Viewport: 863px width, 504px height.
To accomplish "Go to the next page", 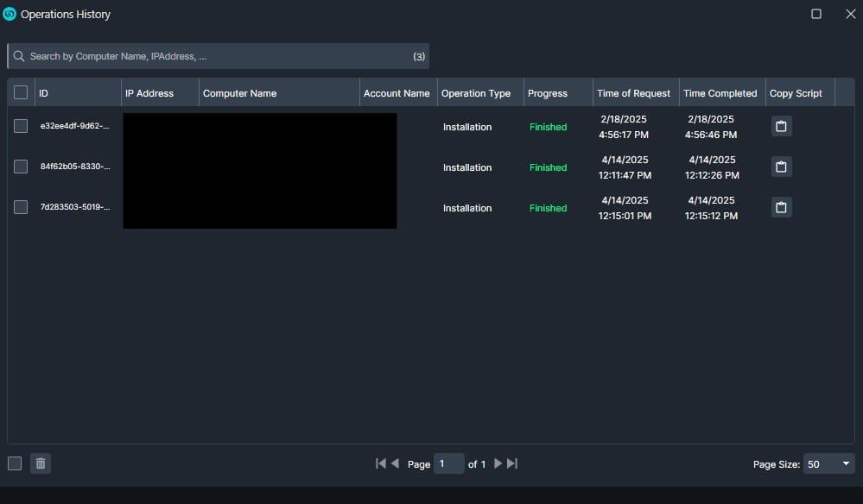I will (x=498, y=463).
